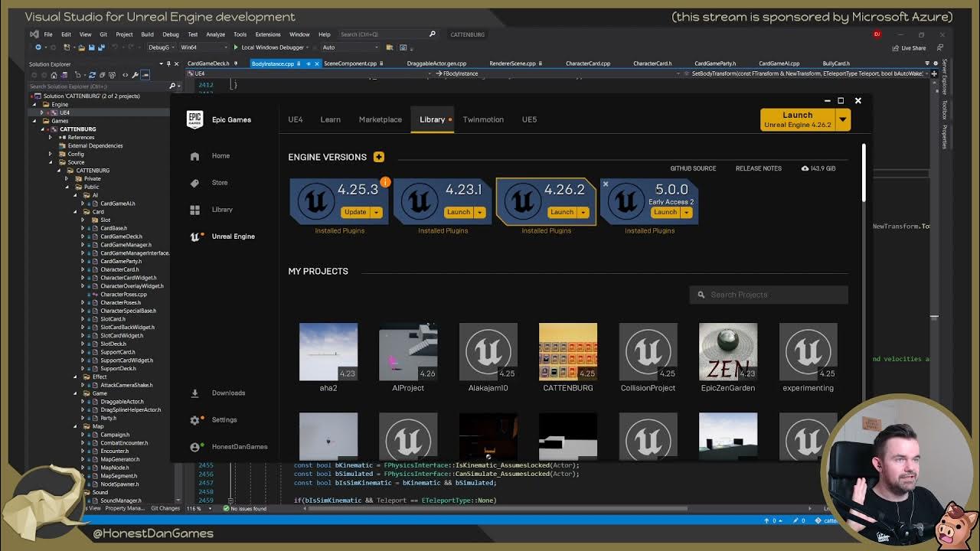Open the EpicZenGarden project thumbnail
Viewport: 980px width, 551px height.
pyautogui.click(x=728, y=351)
